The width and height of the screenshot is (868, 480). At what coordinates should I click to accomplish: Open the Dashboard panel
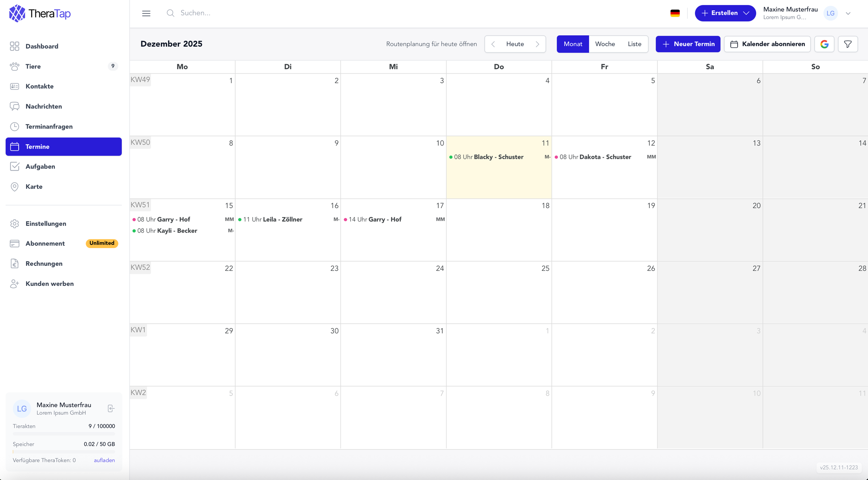click(42, 46)
